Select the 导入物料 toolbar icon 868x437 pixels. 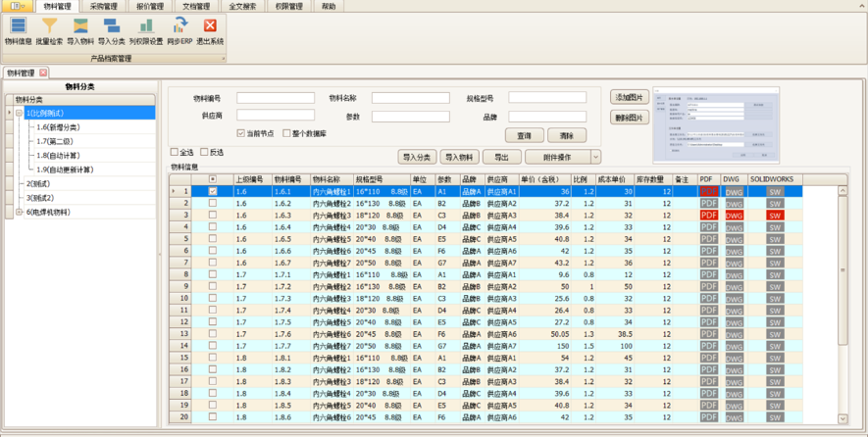coord(80,26)
